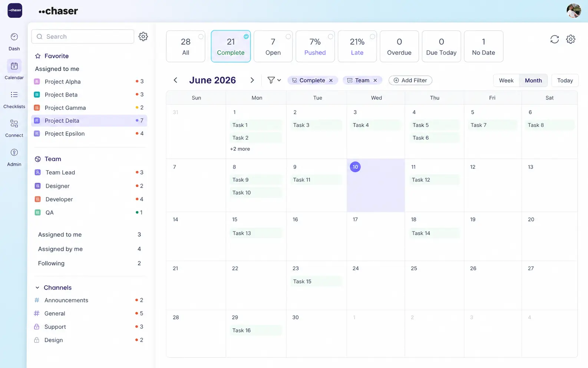Open the Announcements channel

(89, 300)
